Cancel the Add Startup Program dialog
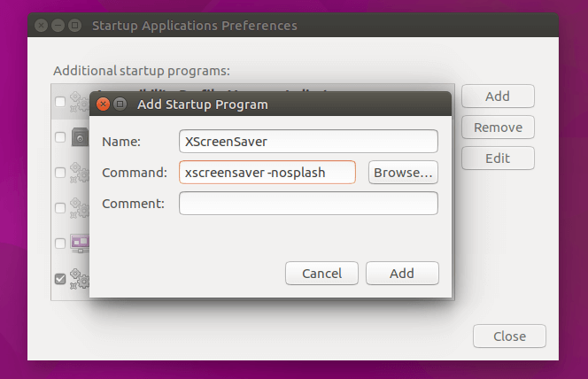The image size is (588, 379). (321, 274)
